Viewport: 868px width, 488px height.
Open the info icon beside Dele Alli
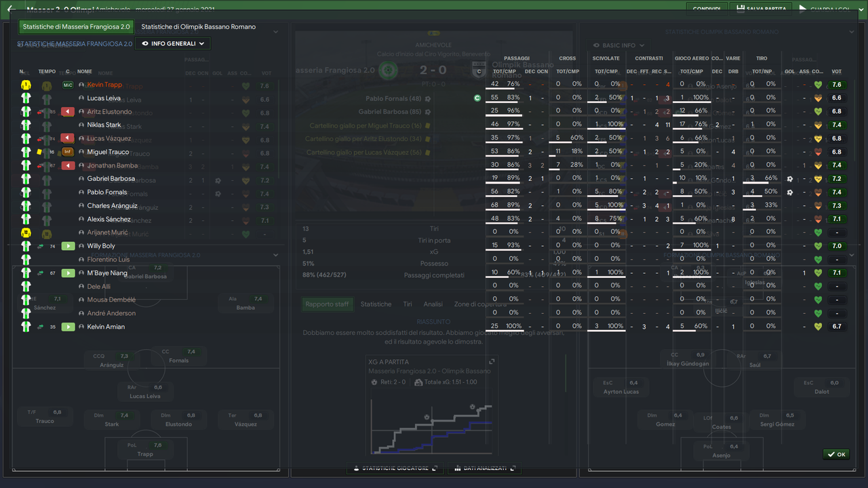tap(81, 287)
